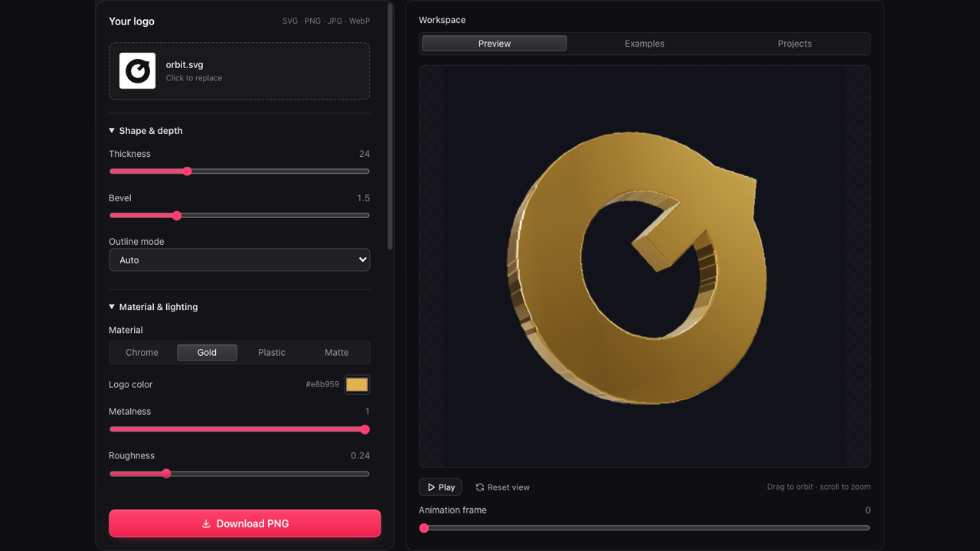Collapse the Shape & depth section
The width and height of the screenshot is (980, 551).
[x=145, y=131]
